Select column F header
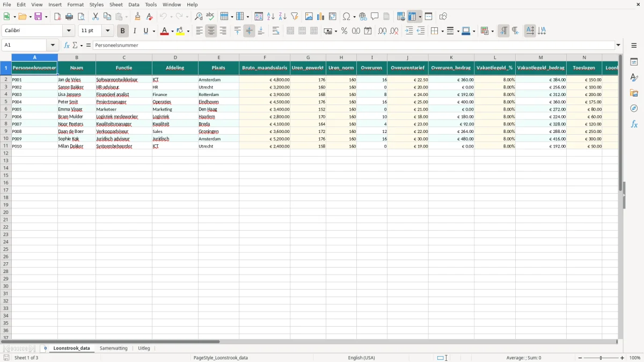The image size is (644, 362). (x=265, y=57)
